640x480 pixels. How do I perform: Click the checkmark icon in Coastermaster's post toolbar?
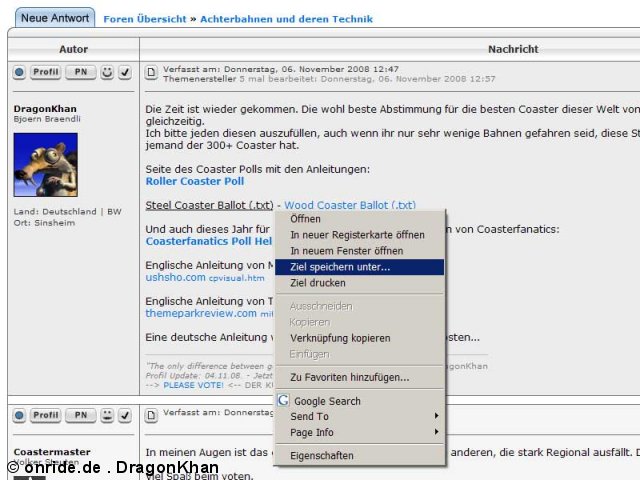point(125,416)
